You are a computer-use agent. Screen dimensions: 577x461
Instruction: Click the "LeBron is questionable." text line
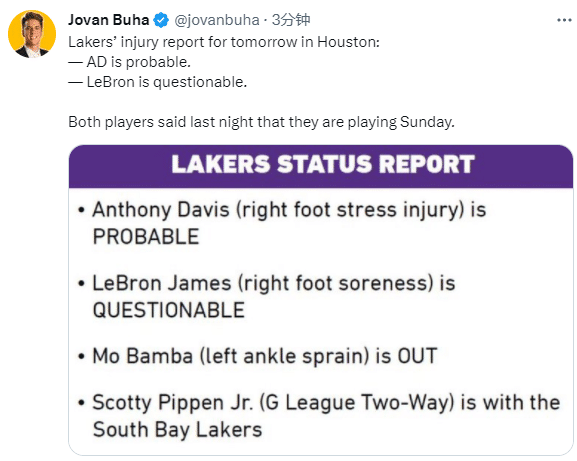pos(157,82)
